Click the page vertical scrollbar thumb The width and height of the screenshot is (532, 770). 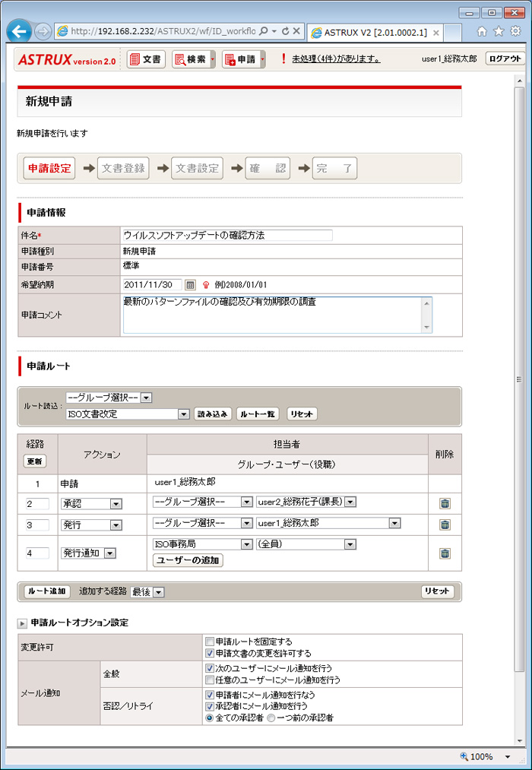click(x=518, y=378)
